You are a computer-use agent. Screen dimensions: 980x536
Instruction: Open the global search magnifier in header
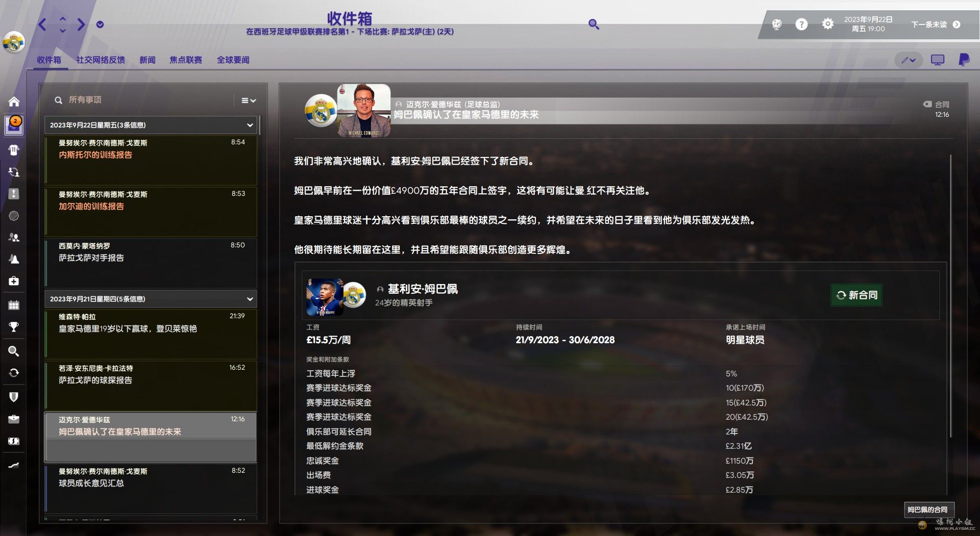pos(594,24)
